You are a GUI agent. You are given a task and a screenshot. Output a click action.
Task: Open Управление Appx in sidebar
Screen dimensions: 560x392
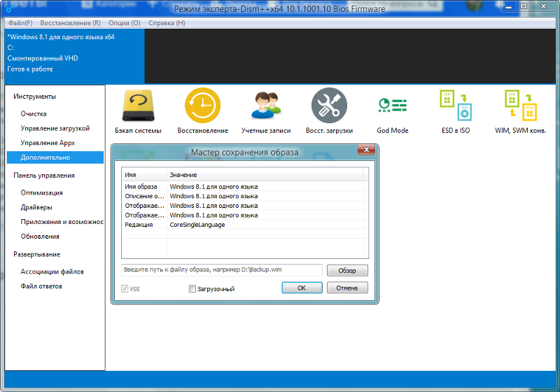coord(48,143)
